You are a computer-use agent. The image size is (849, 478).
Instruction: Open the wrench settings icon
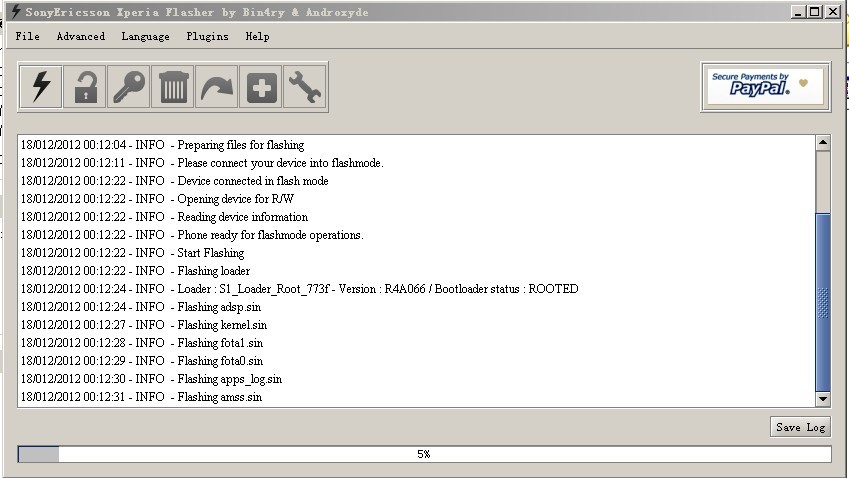click(x=305, y=87)
